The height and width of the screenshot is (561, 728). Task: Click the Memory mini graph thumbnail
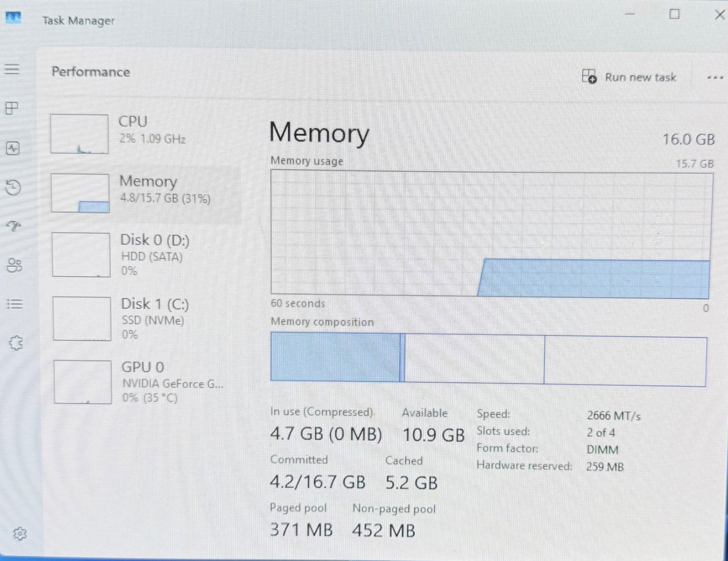tap(80, 193)
